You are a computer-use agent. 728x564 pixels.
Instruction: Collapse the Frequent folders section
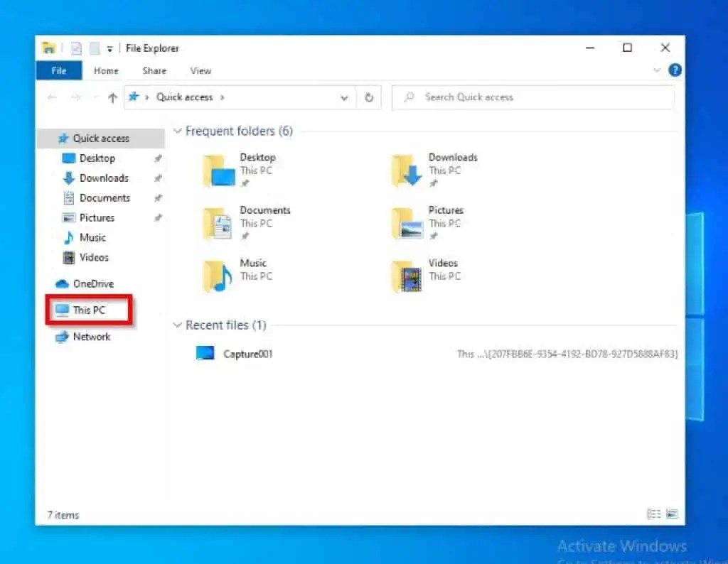coord(177,131)
